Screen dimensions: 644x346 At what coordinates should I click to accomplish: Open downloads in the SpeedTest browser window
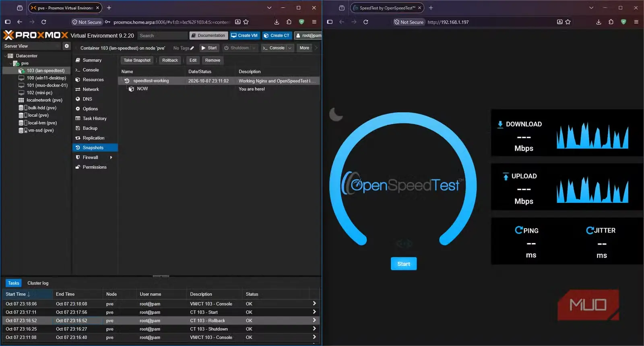pyautogui.click(x=599, y=22)
